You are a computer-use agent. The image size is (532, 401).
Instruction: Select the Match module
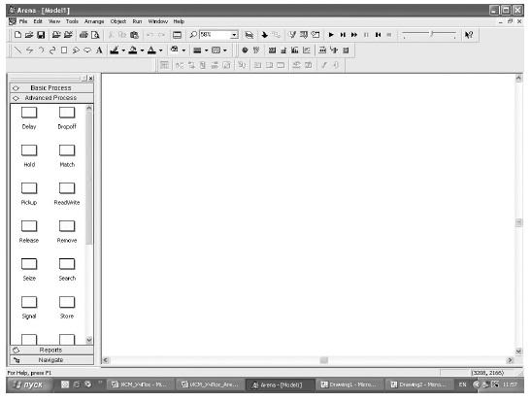67,155
